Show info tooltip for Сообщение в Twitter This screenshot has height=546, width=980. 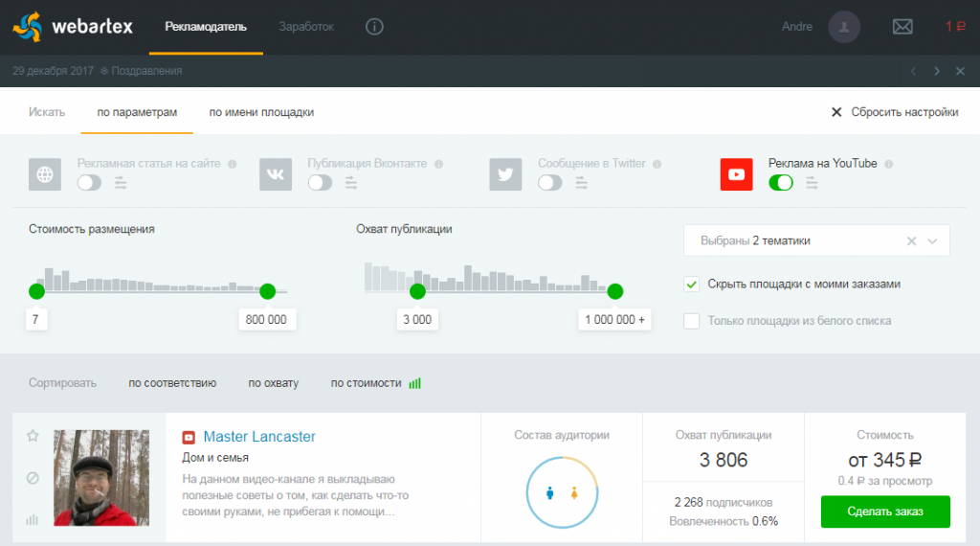click(x=657, y=164)
